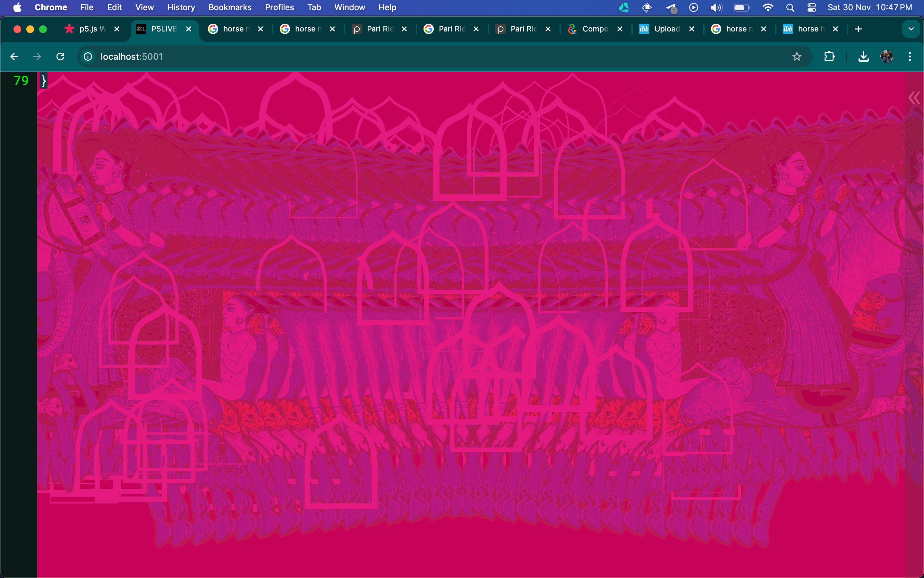924x578 pixels.
Task: Close the Upload ibb tab
Action: pos(691,29)
